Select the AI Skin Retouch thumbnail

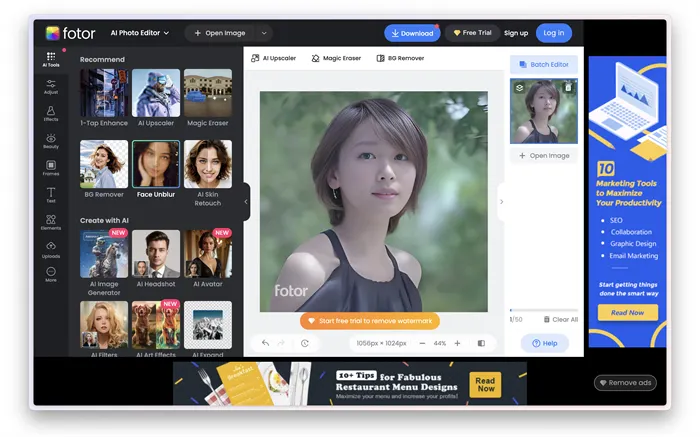coord(208,164)
